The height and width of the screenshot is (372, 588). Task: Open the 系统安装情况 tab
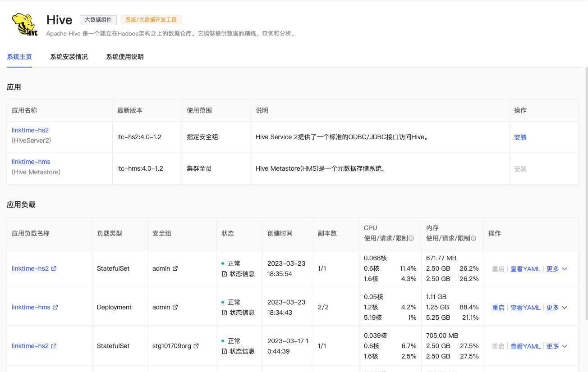click(x=69, y=57)
